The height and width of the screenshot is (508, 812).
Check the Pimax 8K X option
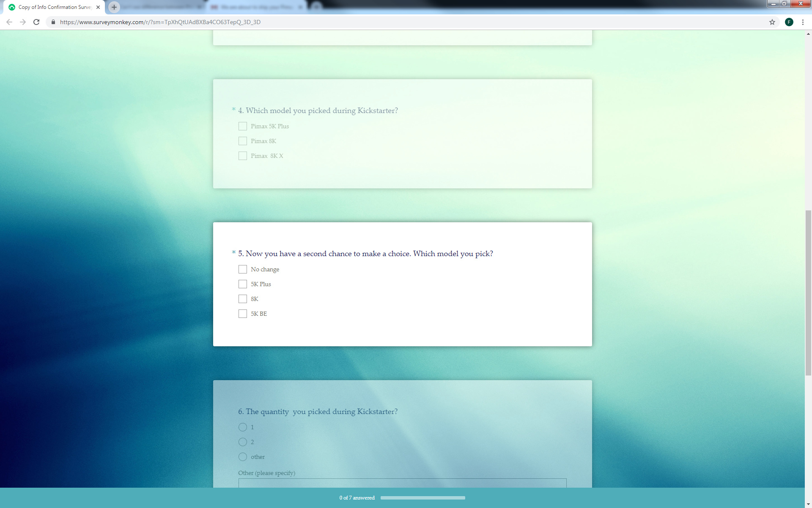click(x=243, y=156)
